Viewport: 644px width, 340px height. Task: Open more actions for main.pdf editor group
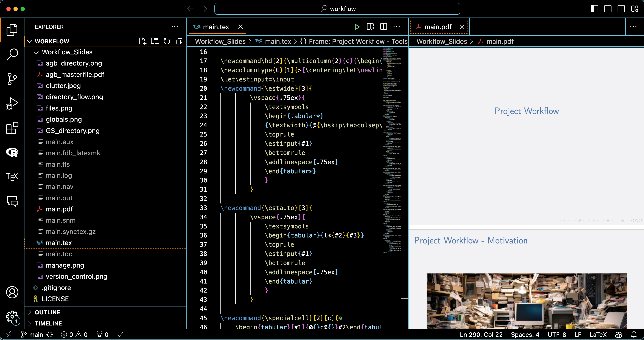[633, 27]
